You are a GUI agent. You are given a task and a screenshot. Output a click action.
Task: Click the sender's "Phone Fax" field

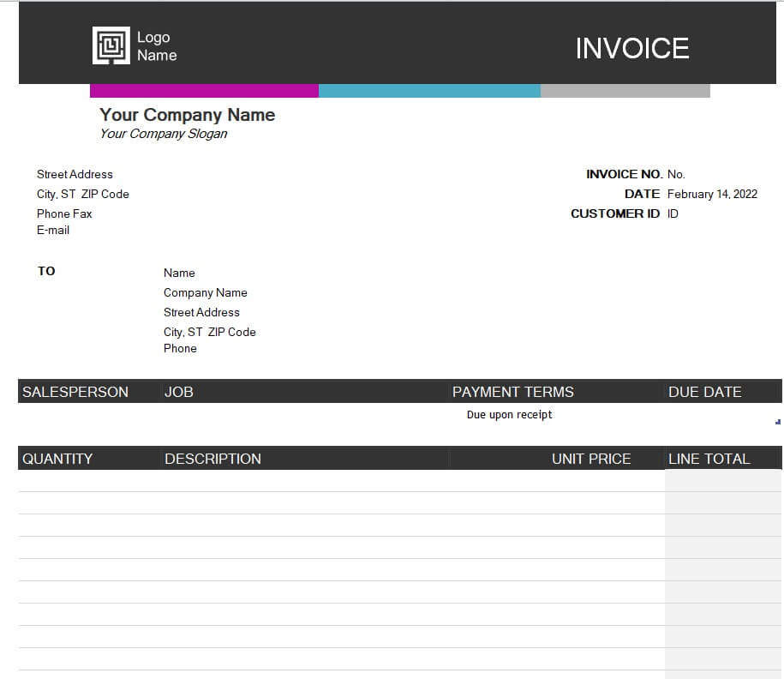64,213
